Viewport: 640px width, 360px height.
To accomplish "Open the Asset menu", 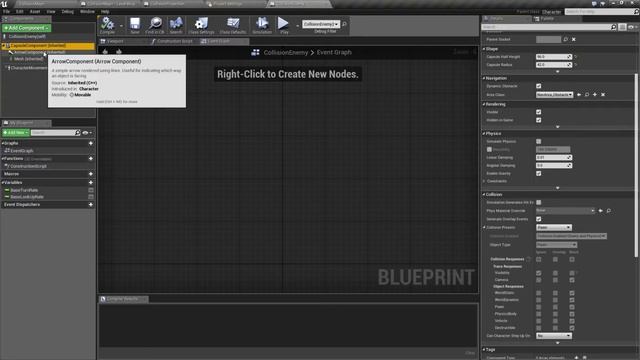I will click(35, 12).
